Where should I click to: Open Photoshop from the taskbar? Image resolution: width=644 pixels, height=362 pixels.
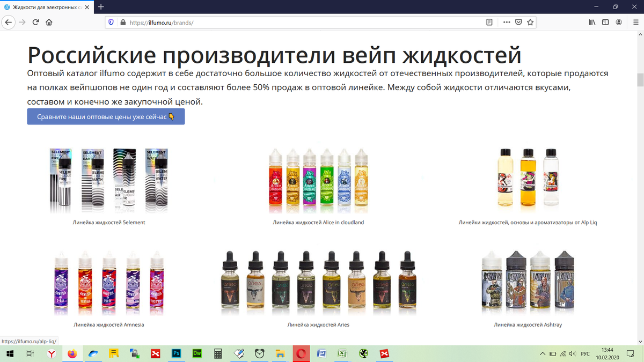point(175,353)
